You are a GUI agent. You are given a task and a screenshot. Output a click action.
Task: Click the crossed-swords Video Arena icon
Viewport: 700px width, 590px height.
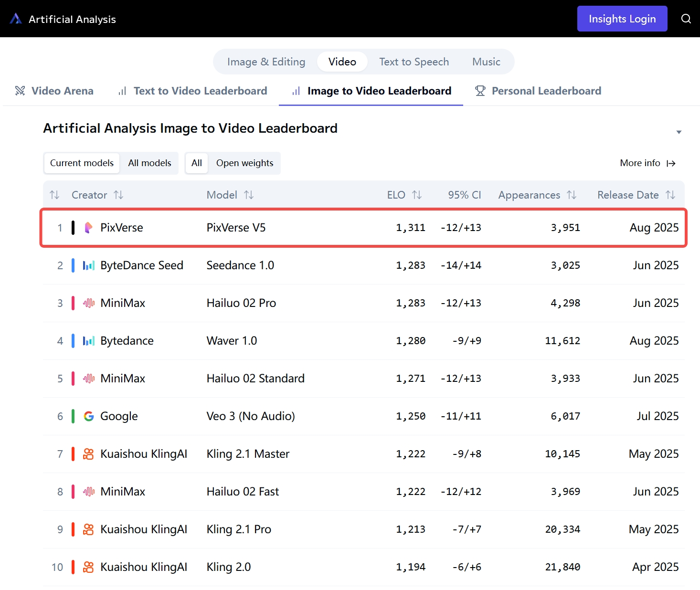tap(20, 90)
